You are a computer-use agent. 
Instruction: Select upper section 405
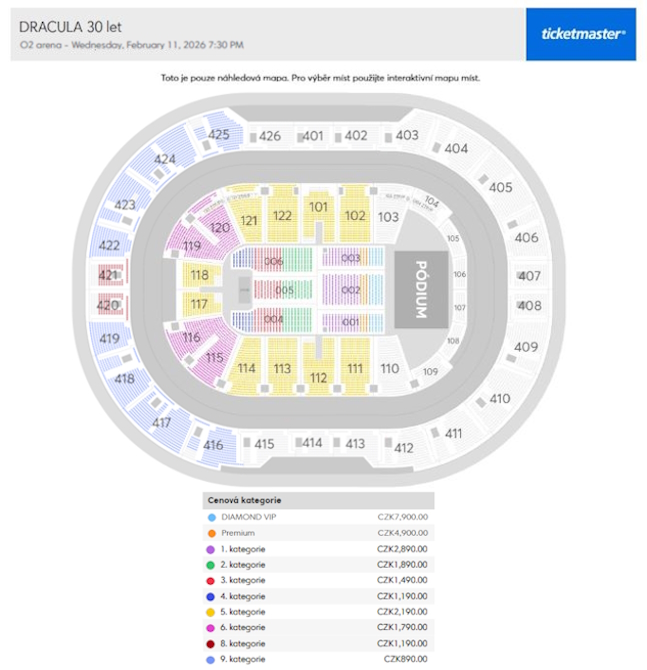click(500, 187)
